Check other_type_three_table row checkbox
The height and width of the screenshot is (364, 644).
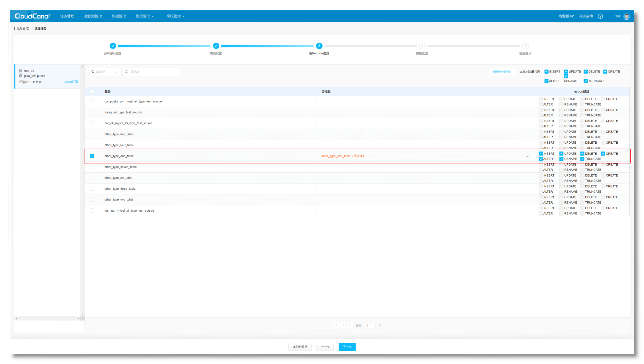pyautogui.click(x=92, y=188)
